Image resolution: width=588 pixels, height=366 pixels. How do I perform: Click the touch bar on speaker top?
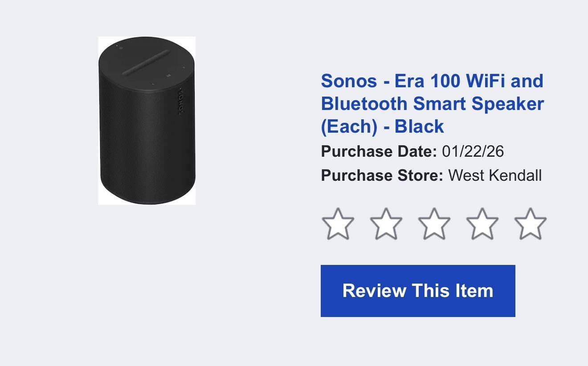coord(146,62)
